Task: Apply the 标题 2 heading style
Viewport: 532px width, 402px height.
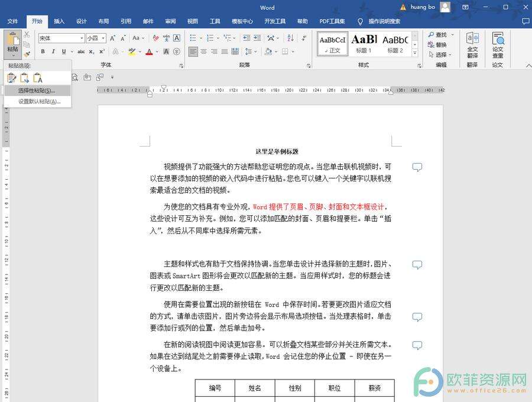Action: (x=395, y=44)
